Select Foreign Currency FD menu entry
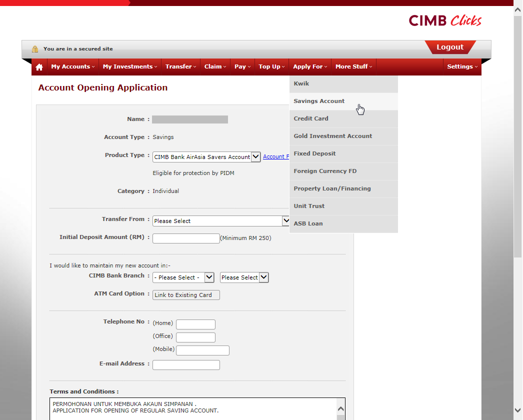Screen dimensions: 523x420 (343, 171)
